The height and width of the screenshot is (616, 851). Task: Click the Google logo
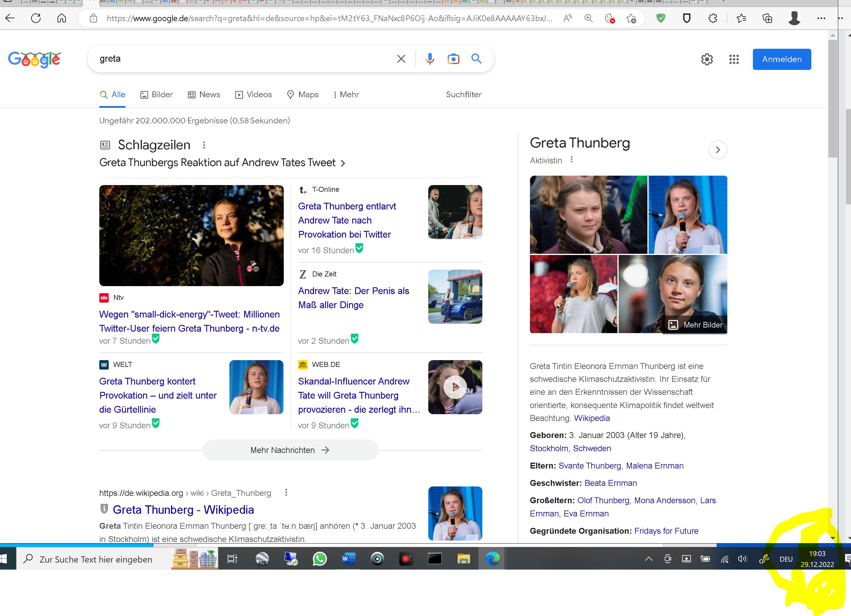(35, 59)
